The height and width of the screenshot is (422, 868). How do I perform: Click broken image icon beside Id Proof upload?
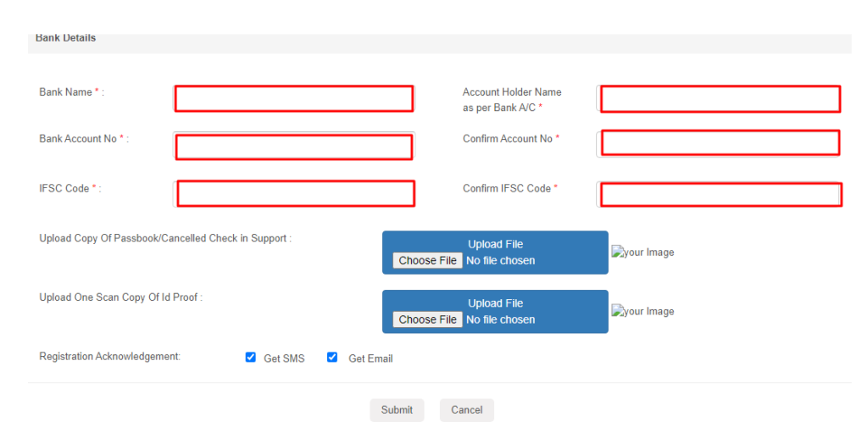617,311
